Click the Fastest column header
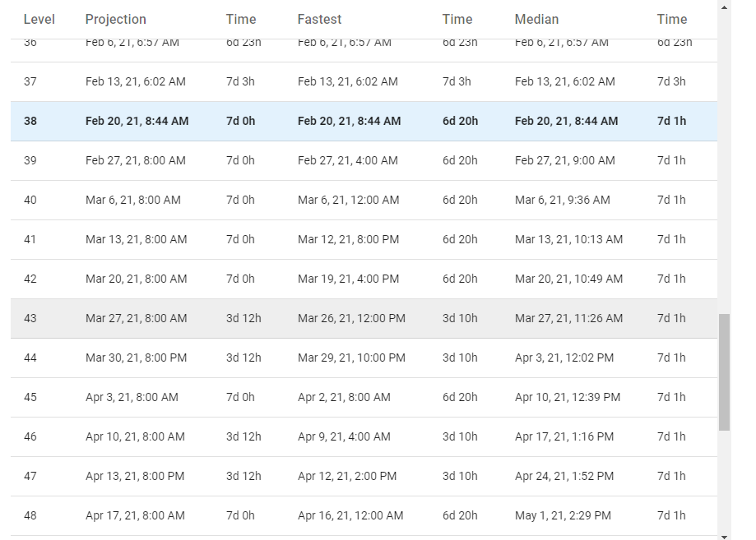Viewport: 756px width, 540px height. coord(319,19)
